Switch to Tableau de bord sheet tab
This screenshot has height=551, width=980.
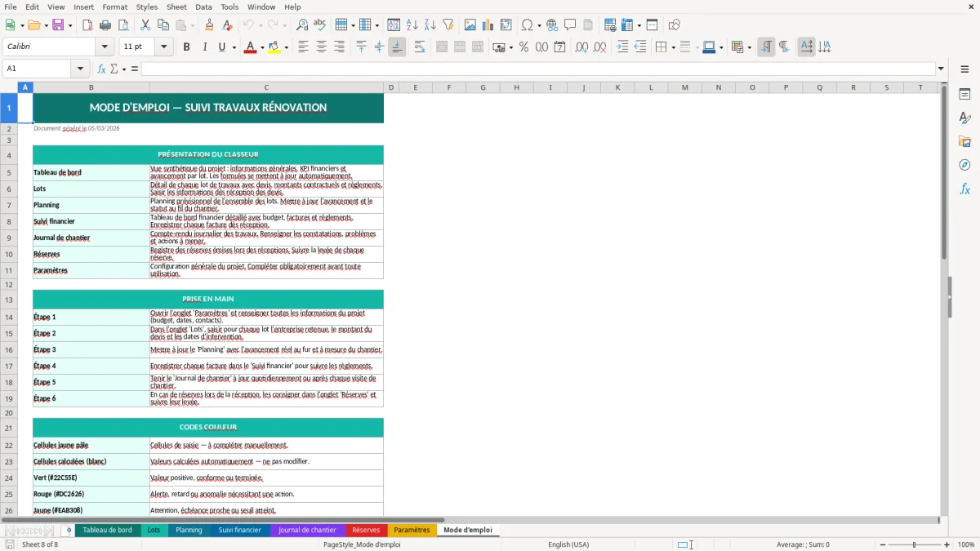[x=107, y=530]
